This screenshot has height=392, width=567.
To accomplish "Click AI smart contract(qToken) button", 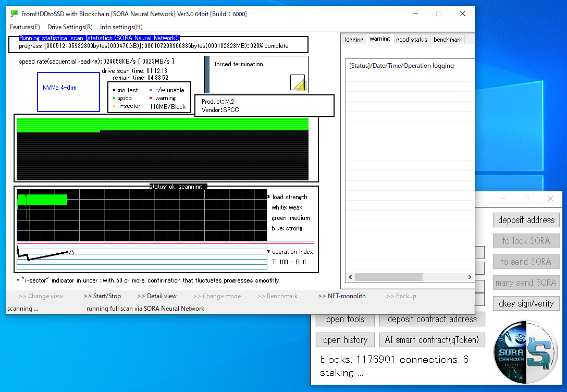I will click(x=432, y=340).
